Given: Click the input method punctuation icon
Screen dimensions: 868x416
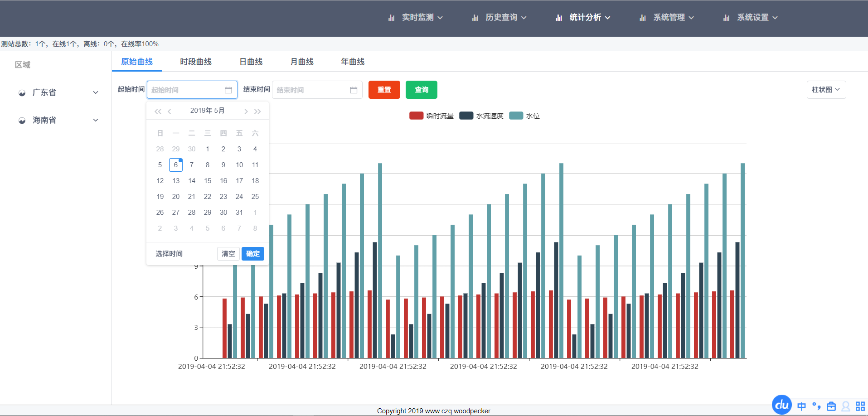Looking at the screenshot, I should click(816, 406).
